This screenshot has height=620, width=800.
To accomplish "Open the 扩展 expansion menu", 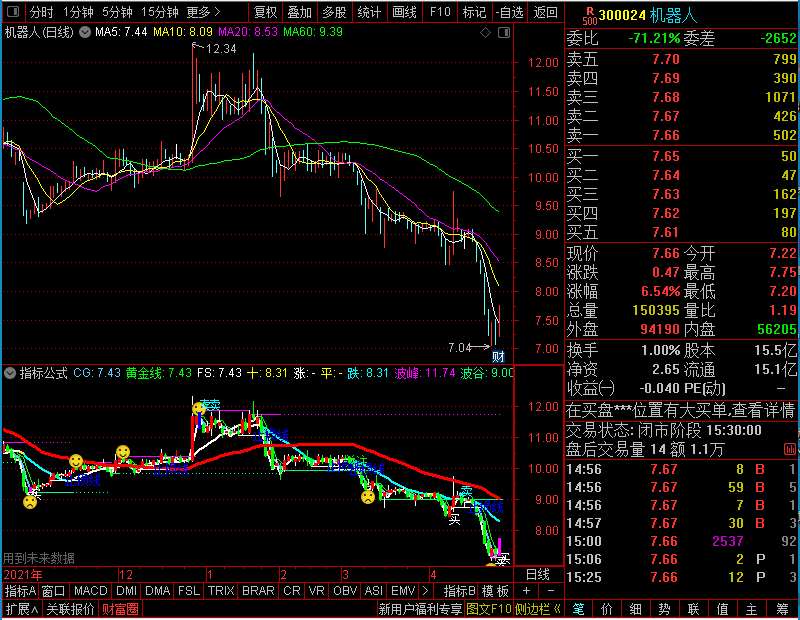I will pos(22,609).
